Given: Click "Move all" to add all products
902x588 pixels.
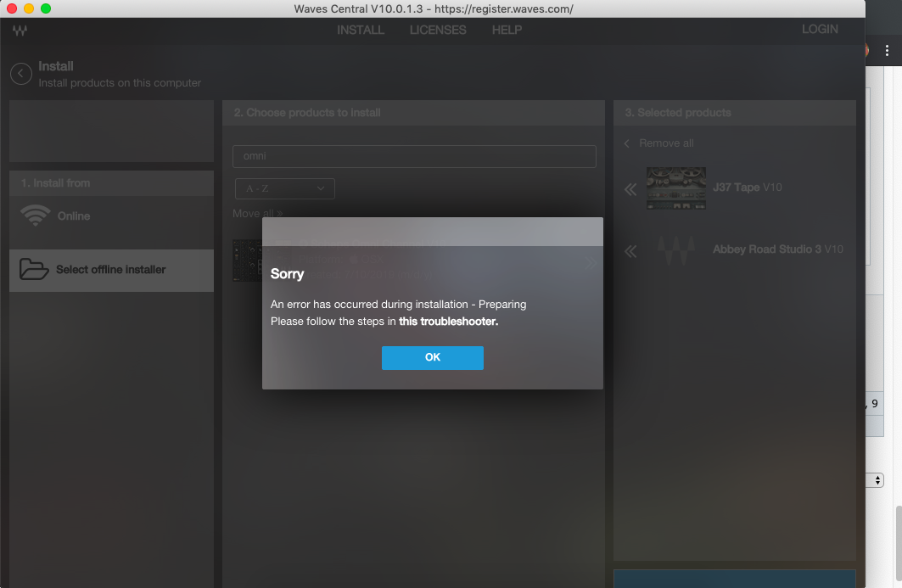Looking at the screenshot, I should tap(257, 214).
